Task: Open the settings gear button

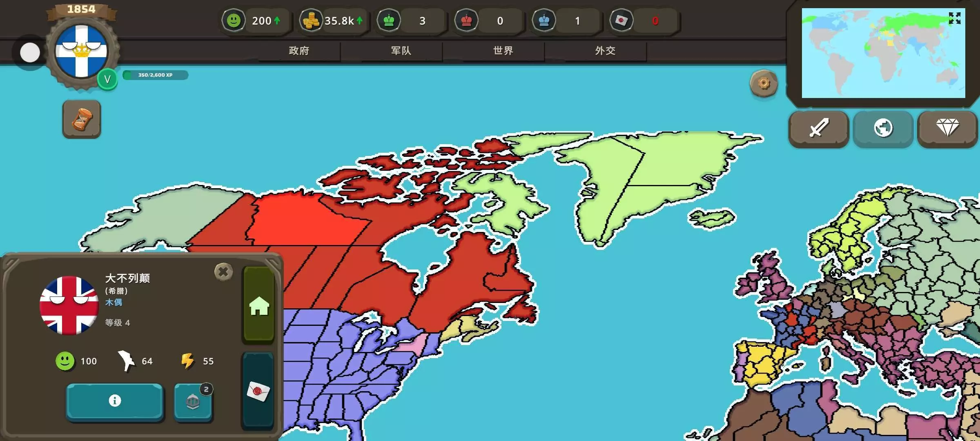Action: click(x=764, y=84)
